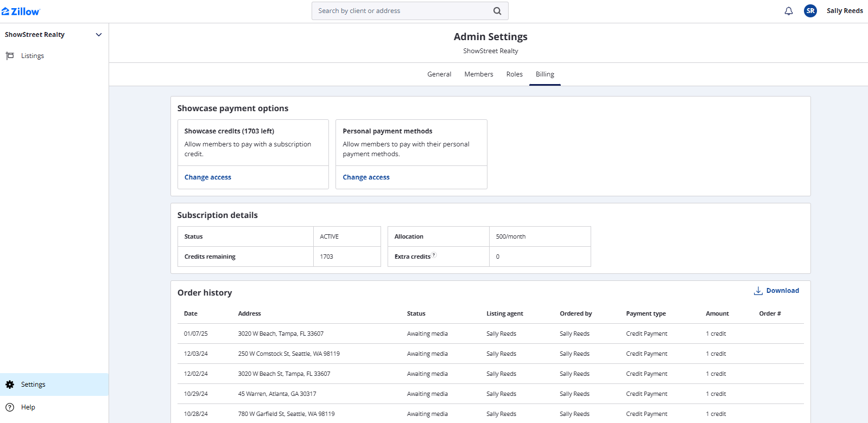Click the Listings sidebar icon
868x423 pixels.
[x=10, y=56]
